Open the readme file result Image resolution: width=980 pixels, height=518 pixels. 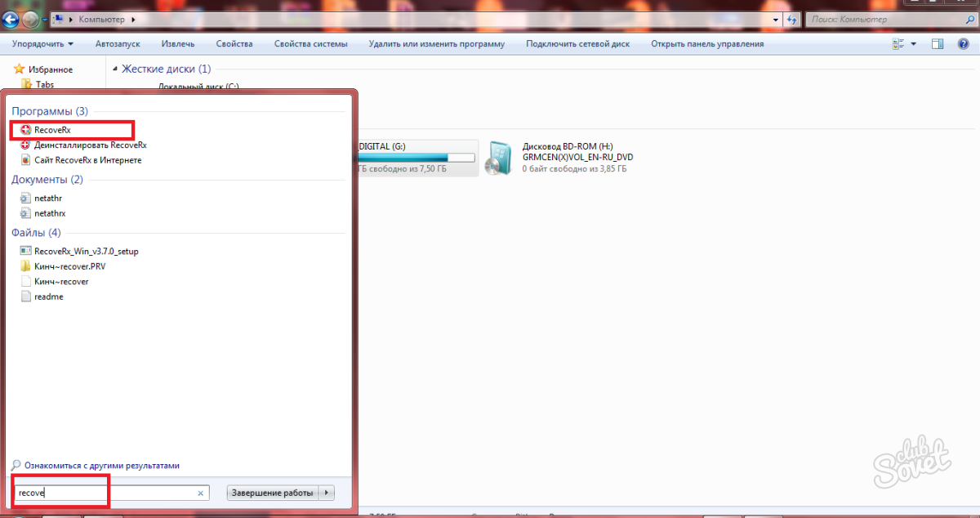[48, 297]
